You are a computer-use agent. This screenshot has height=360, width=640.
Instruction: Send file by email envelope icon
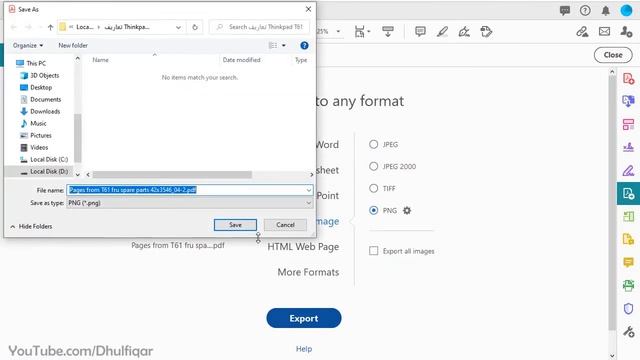pyautogui.click(x=604, y=31)
